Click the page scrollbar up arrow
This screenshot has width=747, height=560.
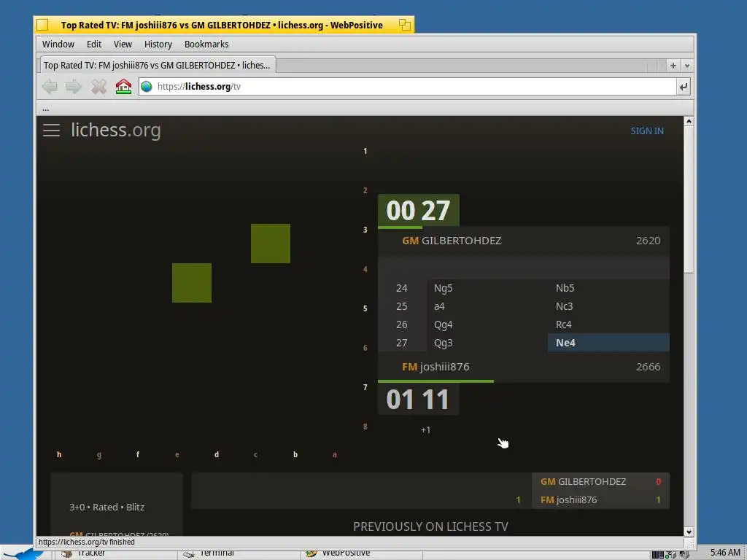tap(689, 122)
